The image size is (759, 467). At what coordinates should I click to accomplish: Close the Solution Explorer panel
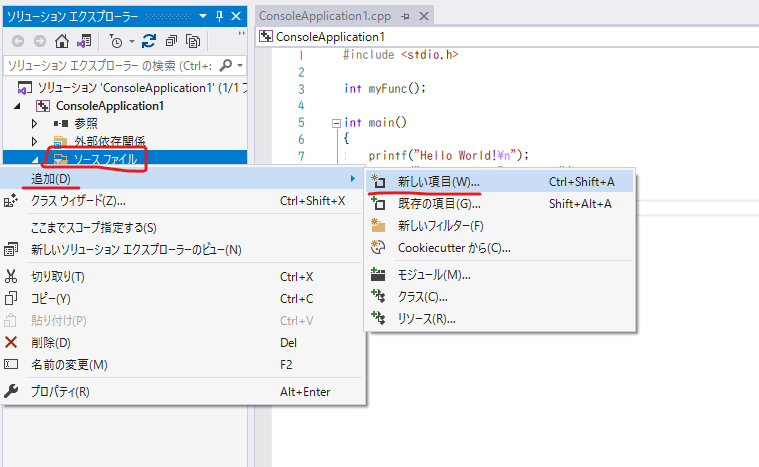[236, 17]
